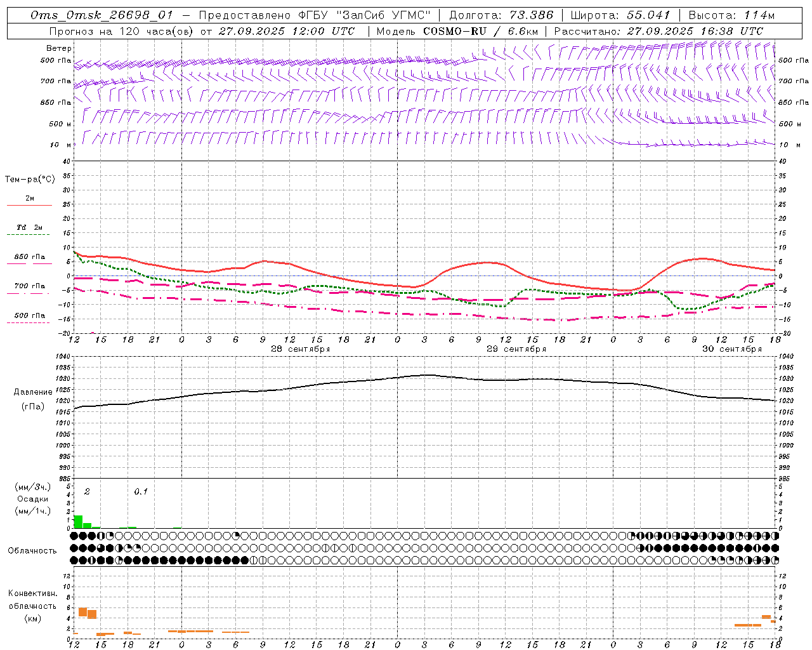Click the Осадки precipitation label
The image size is (812, 650).
pyautogui.click(x=33, y=499)
